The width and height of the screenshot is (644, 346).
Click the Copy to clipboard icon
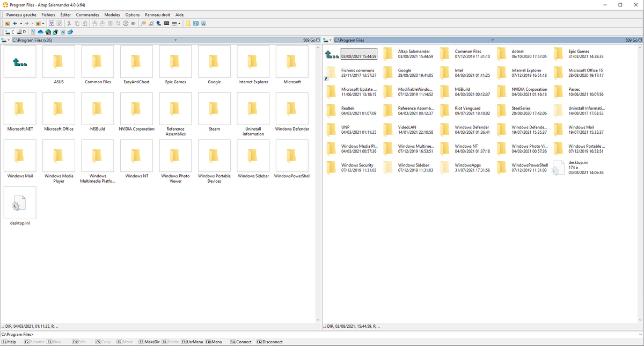point(77,24)
